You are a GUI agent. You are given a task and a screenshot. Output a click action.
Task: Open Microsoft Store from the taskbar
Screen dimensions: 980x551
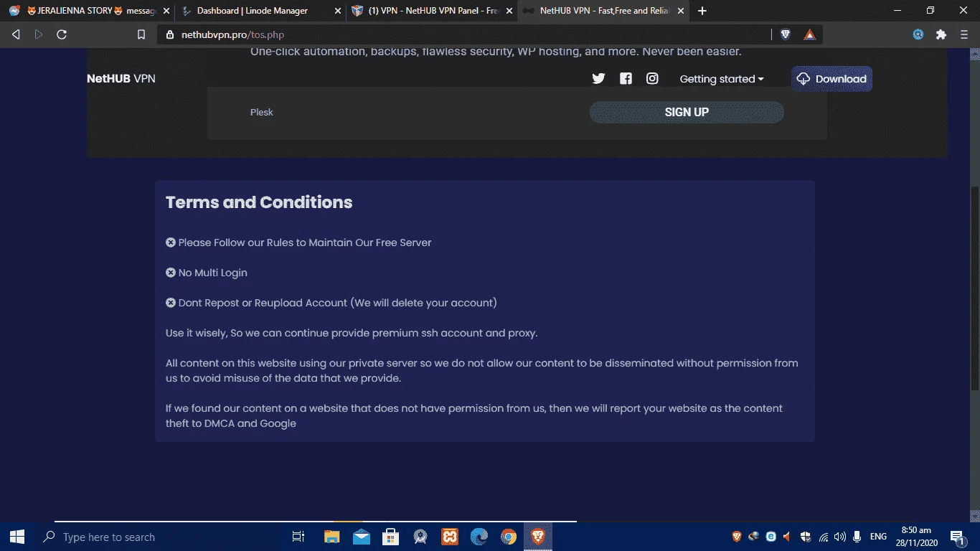[x=391, y=537]
